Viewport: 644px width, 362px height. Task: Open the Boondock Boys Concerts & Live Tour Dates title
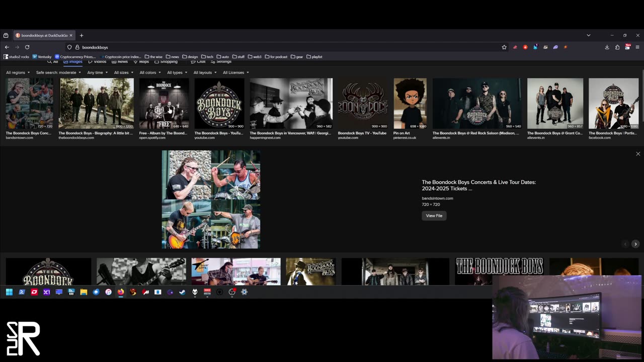click(x=478, y=185)
